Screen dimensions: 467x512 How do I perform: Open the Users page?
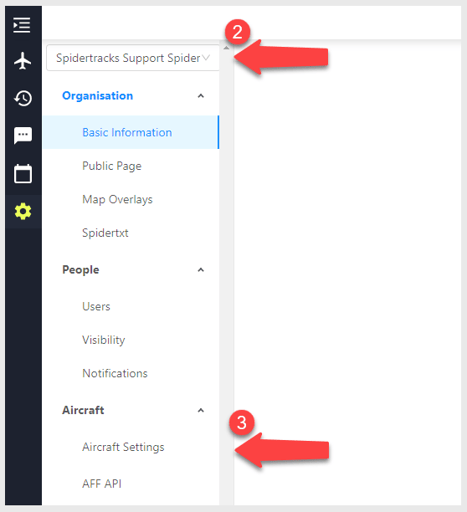[x=131, y=306]
